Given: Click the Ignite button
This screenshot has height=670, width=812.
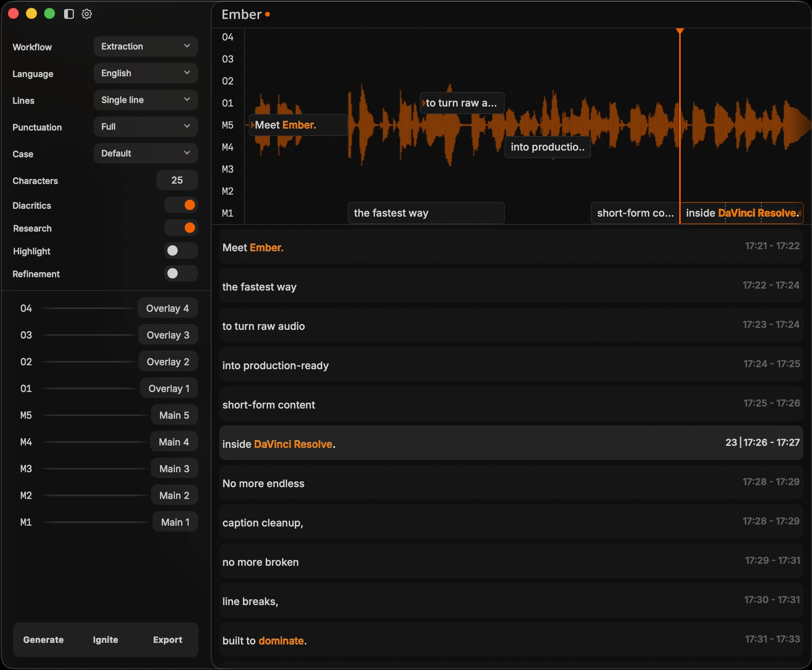Looking at the screenshot, I should [105, 640].
